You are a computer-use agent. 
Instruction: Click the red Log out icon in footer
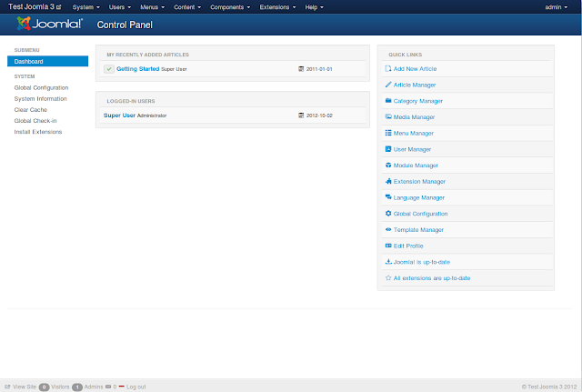tap(121, 387)
